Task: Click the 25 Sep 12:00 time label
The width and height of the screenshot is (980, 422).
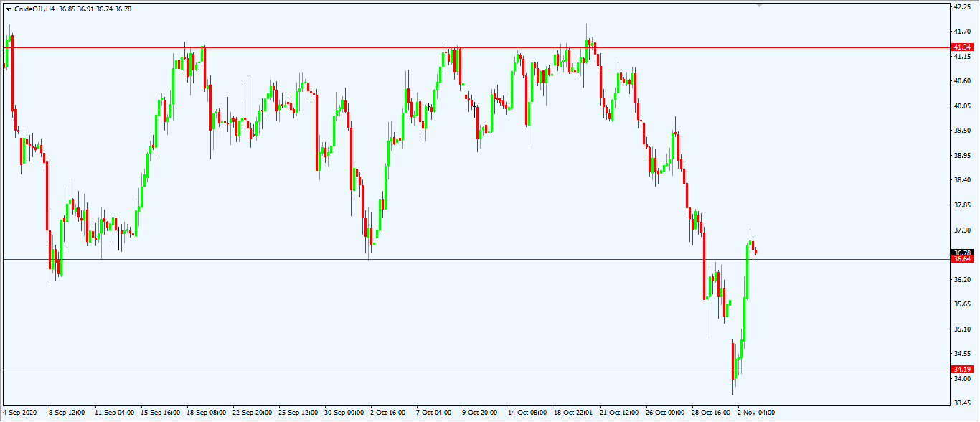Action: (x=298, y=413)
